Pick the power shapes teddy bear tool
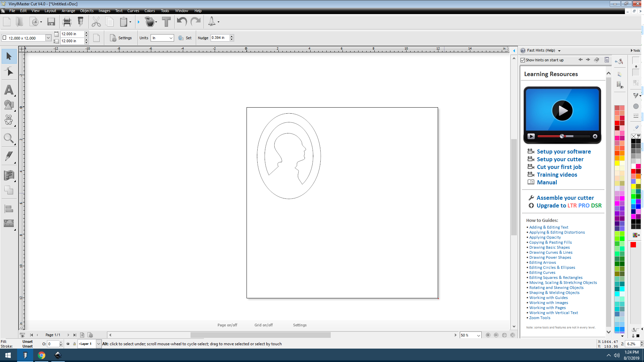This screenshot has height=362, width=644. coord(9,120)
